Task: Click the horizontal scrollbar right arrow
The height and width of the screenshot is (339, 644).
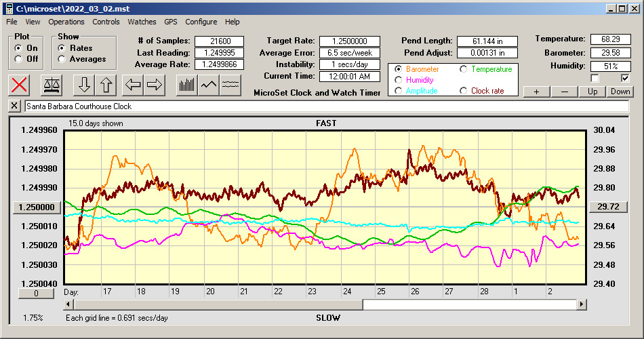Action: (582, 305)
